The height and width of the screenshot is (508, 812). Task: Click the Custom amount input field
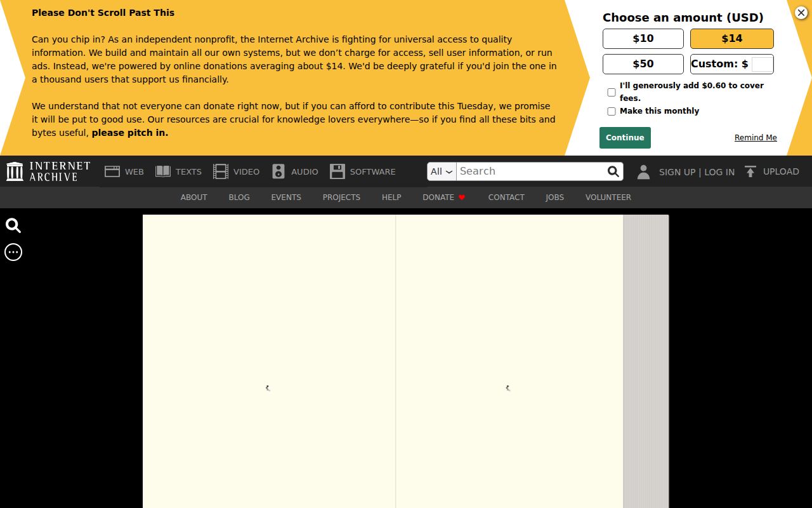tap(762, 64)
